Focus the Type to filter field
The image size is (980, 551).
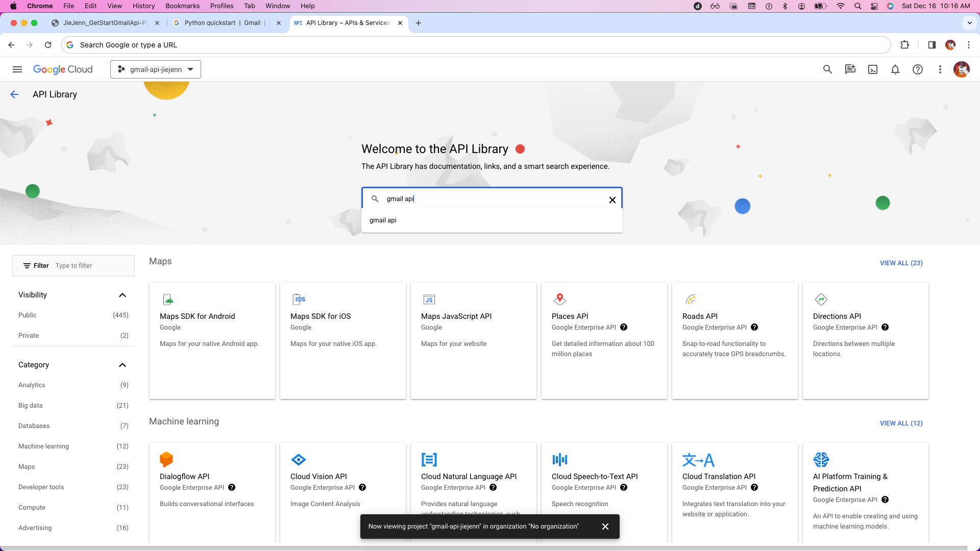click(x=92, y=266)
